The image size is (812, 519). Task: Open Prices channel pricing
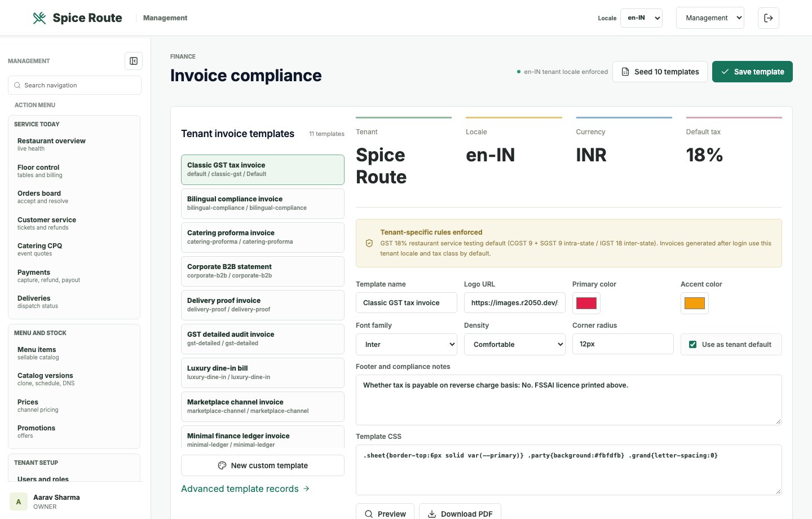tap(74, 406)
